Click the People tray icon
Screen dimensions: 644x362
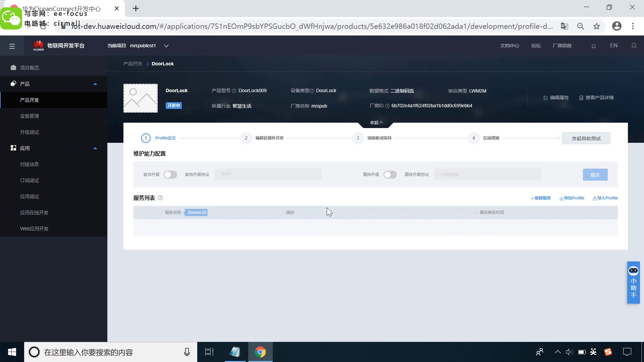(x=540, y=352)
